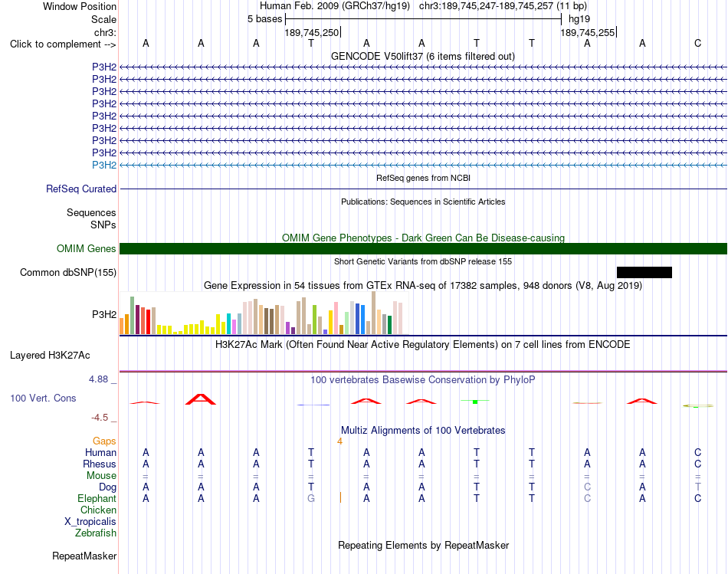Click the GTEx Gene Expression track title

[x=423, y=285]
